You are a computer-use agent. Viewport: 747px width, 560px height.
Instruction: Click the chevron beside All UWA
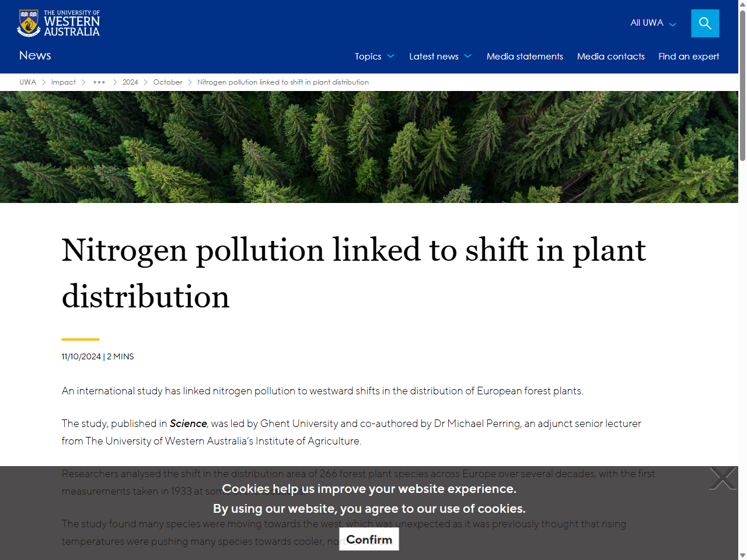672,24
